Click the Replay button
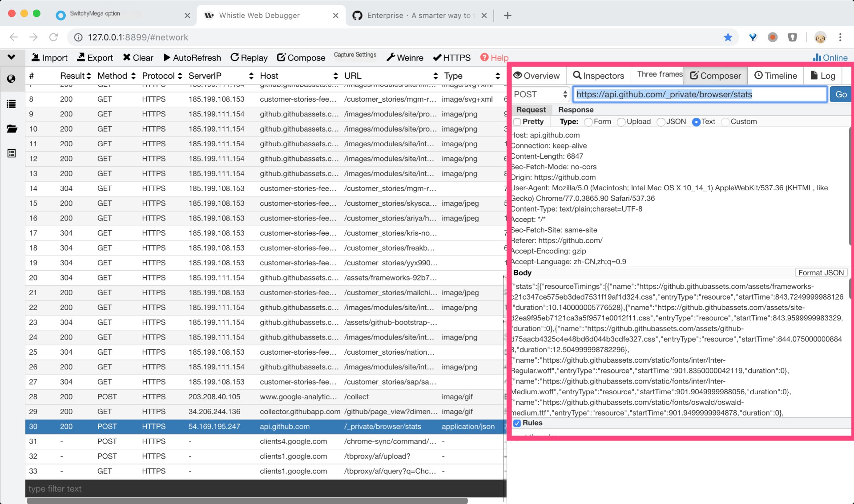This screenshot has width=854, height=504. point(249,58)
